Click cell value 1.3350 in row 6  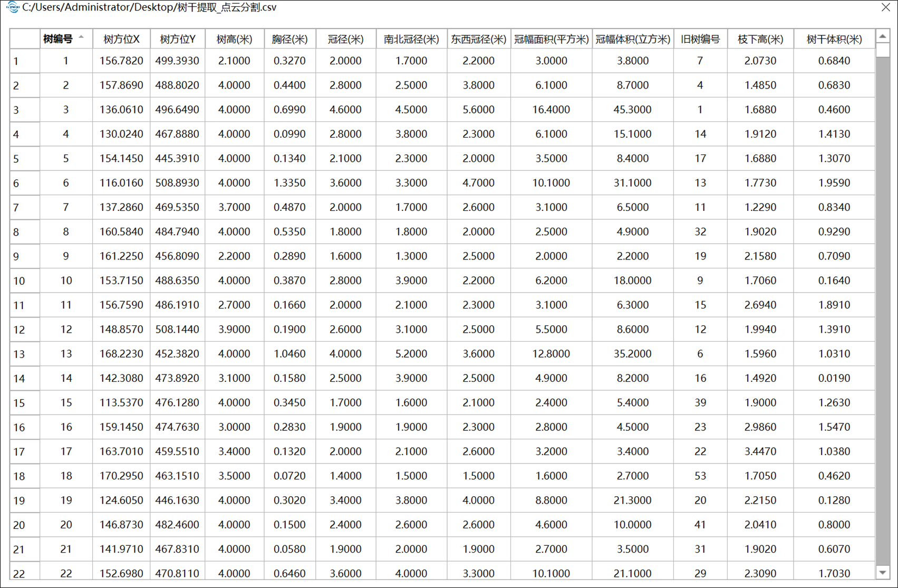(x=289, y=183)
